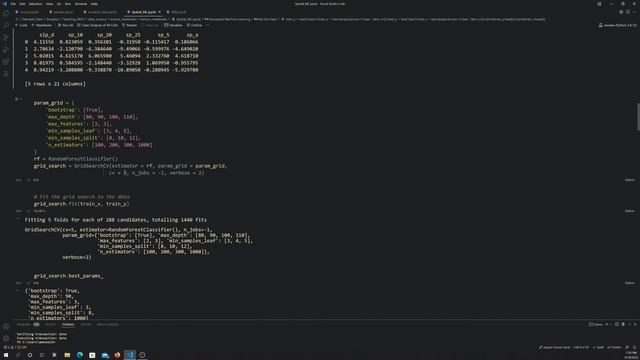
Task: Split the terminal panel
Action: [x=617, y=324]
